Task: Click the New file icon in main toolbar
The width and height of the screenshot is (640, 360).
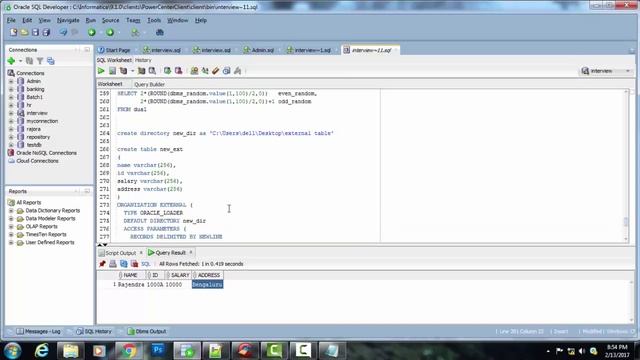Action: point(14,32)
